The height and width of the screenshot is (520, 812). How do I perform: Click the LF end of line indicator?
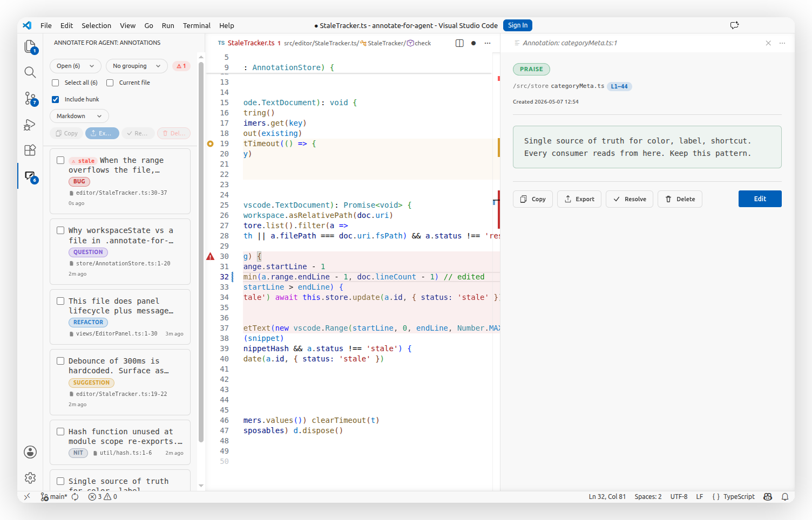pyautogui.click(x=700, y=497)
